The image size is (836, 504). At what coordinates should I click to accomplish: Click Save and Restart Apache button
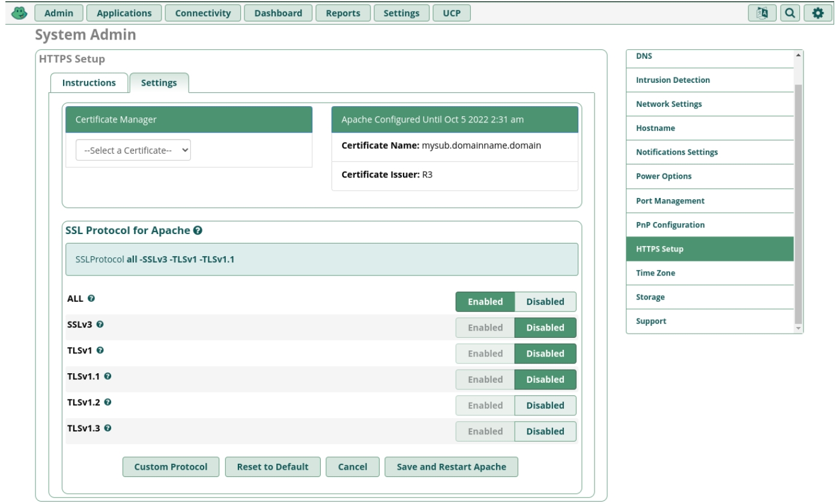(x=451, y=467)
